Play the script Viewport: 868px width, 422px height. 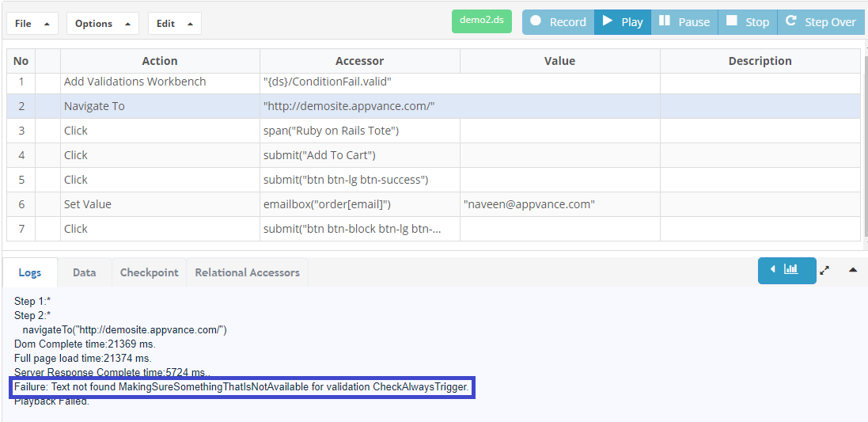[623, 22]
